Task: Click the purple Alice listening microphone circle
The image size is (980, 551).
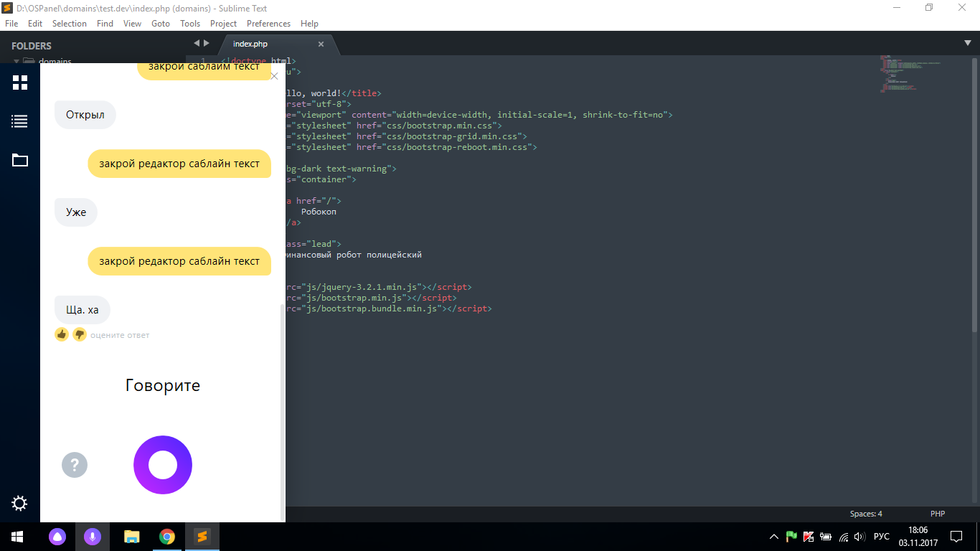Action: pyautogui.click(x=163, y=465)
